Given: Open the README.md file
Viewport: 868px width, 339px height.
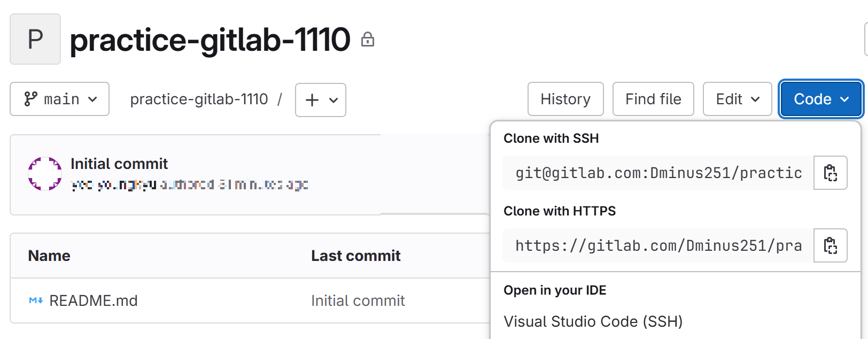Looking at the screenshot, I should (94, 301).
